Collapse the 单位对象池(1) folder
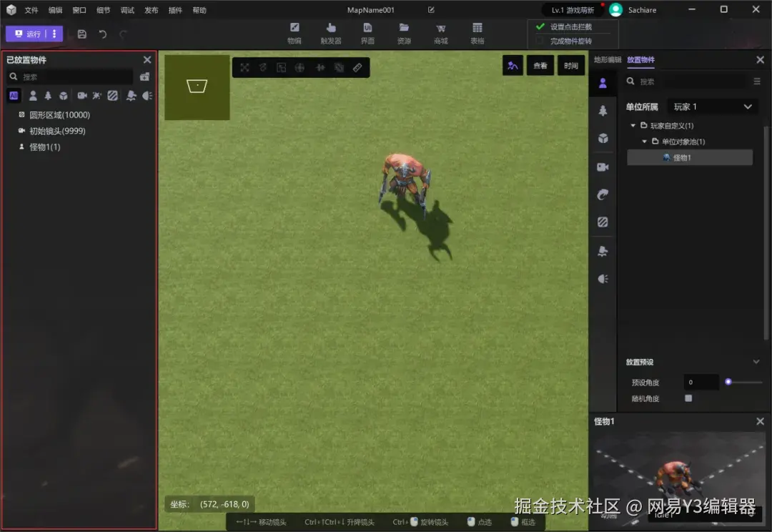 pyautogui.click(x=645, y=142)
